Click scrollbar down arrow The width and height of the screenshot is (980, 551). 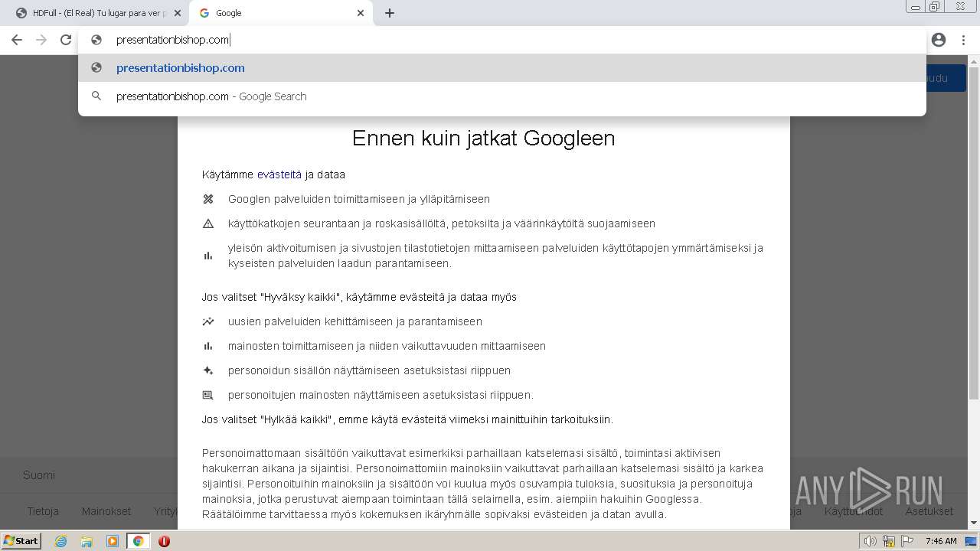(973, 523)
